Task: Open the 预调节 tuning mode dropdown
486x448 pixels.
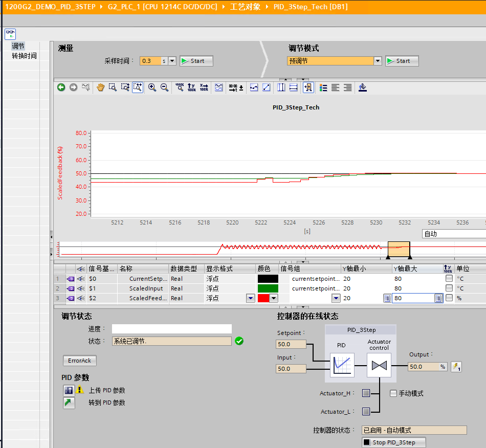Action: [x=377, y=60]
